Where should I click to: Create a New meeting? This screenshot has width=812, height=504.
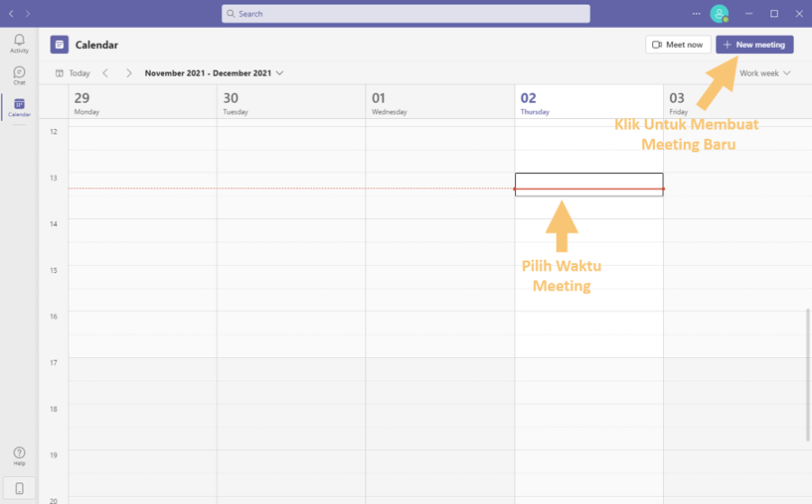[754, 44]
